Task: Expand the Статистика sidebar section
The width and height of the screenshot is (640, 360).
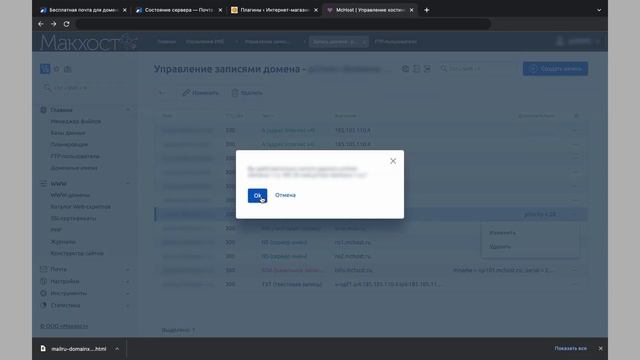Action: pyautogui.click(x=128, y=305)
